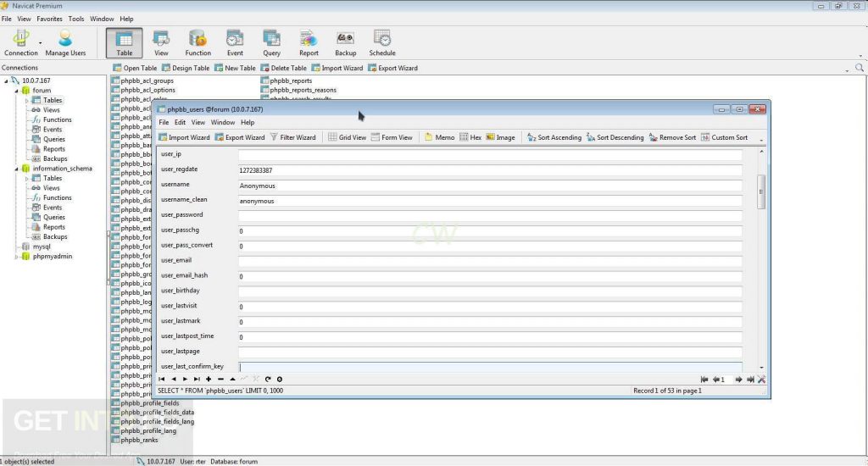Expand the connection dropdown arrow
868x466 pixels.
[40, 42]
